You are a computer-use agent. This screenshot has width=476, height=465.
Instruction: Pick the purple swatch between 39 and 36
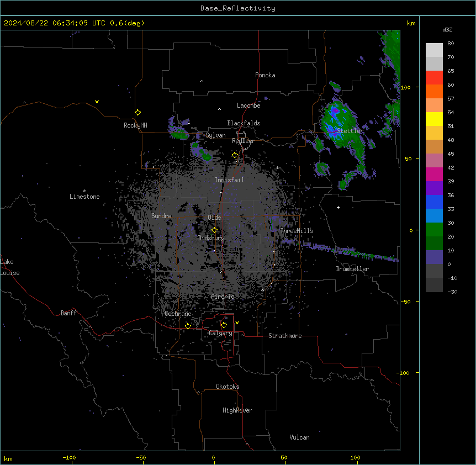click(434, 188)
